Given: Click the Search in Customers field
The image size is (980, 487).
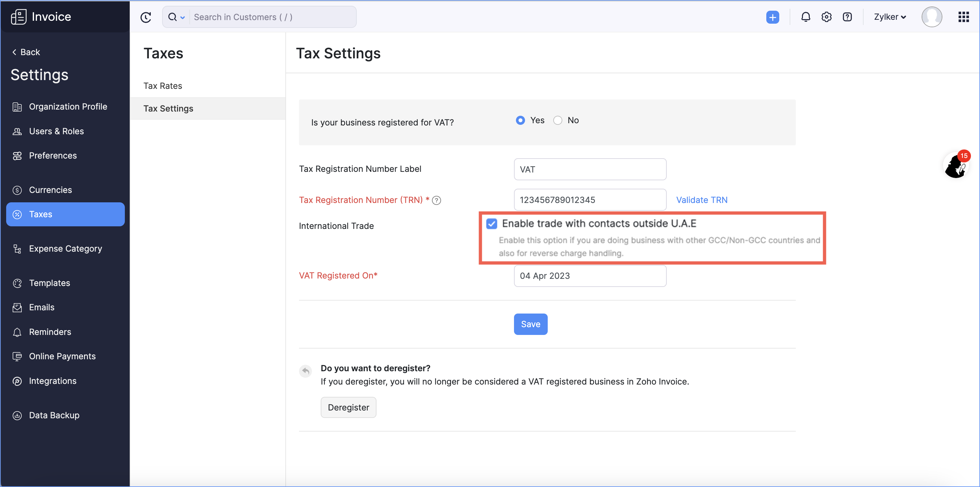Looking at the screenshot, I should click(x=273, y=17).
